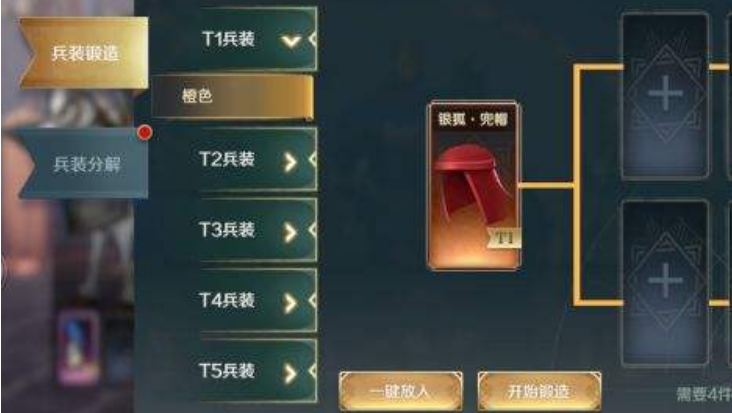Expand the T3兵装 category arrow
The height and width of the screenshot is (413, 732).
290,232
